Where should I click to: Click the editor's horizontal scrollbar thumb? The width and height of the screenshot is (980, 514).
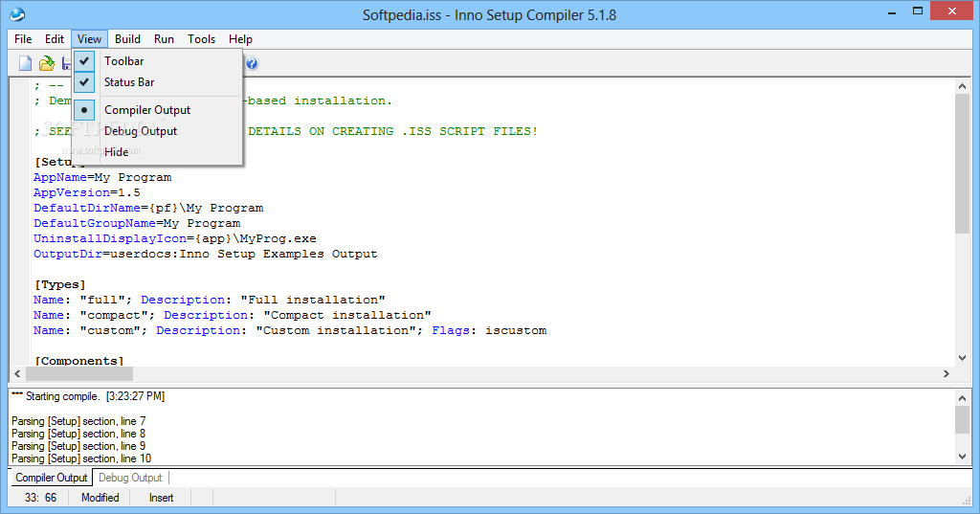pyautogui.click(x=78, y=373)
